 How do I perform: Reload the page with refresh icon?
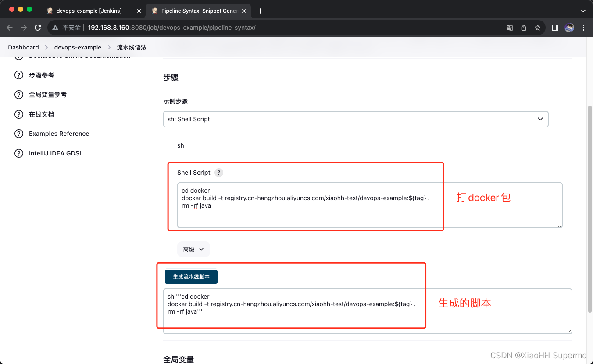tap(38, 28)
